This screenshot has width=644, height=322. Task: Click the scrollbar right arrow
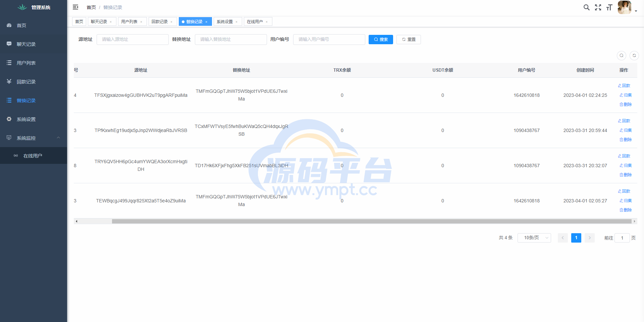(634, 221)
